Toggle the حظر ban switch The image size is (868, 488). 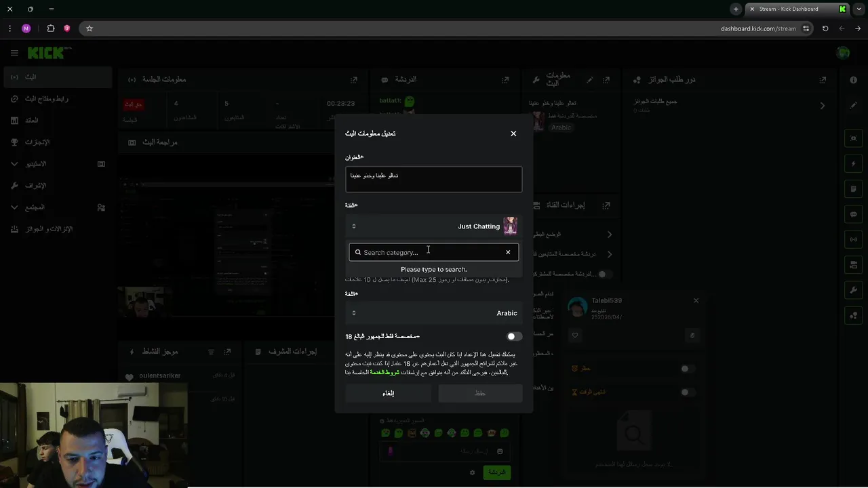(x=688, y=369)
